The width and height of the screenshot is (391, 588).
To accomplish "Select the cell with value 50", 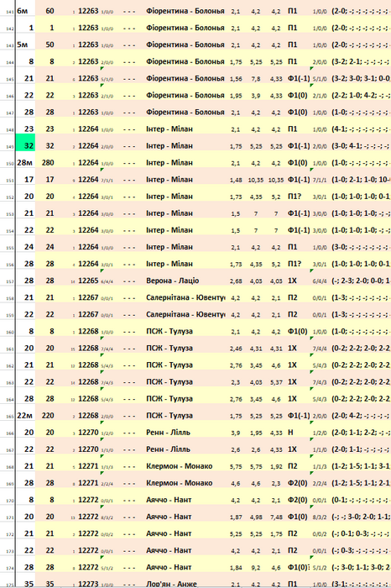I will point(50,45).
